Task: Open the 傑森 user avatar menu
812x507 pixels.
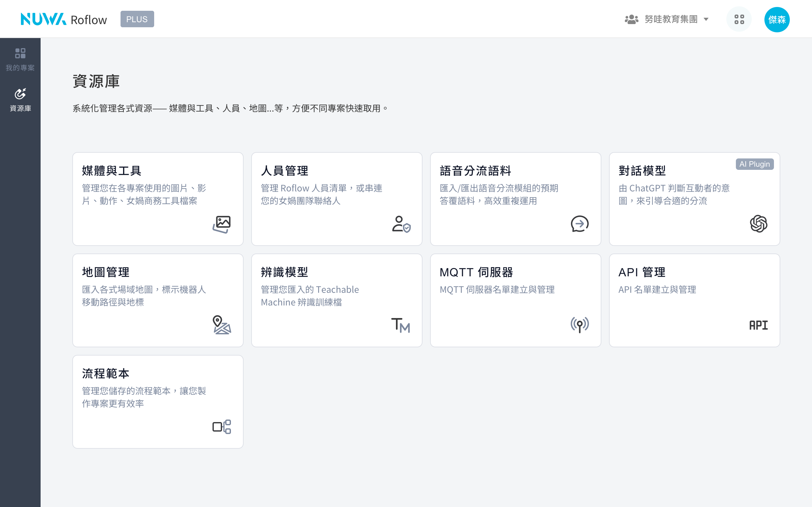Action: click(777, 19)
